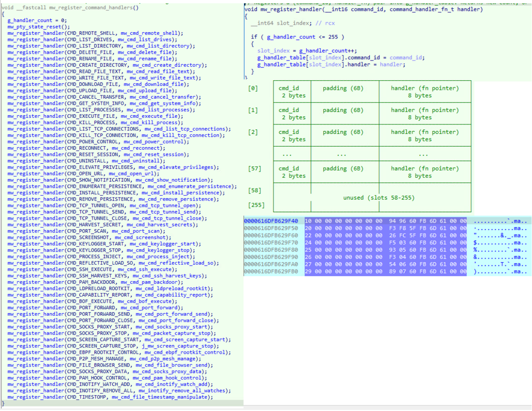The height and width of the screenshot is (411, 532).
Task: Select the mw_cmd_packet_capture_stop handler name
Action: pos(171,333)
